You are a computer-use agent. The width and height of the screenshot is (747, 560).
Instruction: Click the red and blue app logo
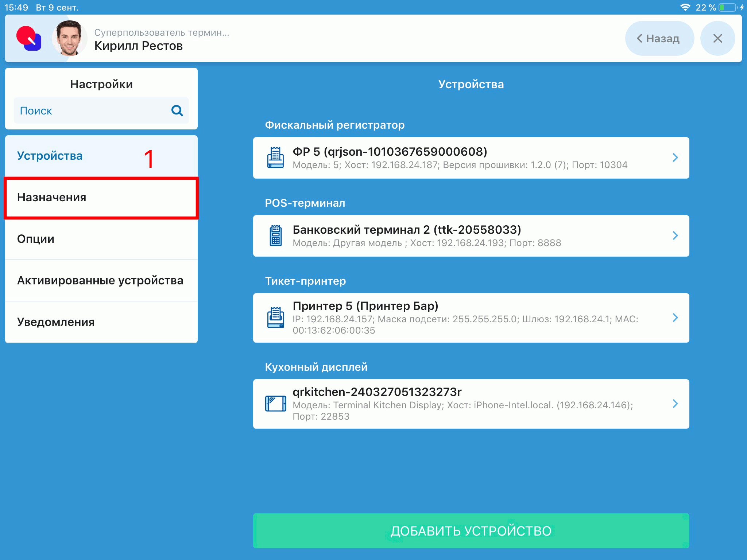[x=29, y=39]
